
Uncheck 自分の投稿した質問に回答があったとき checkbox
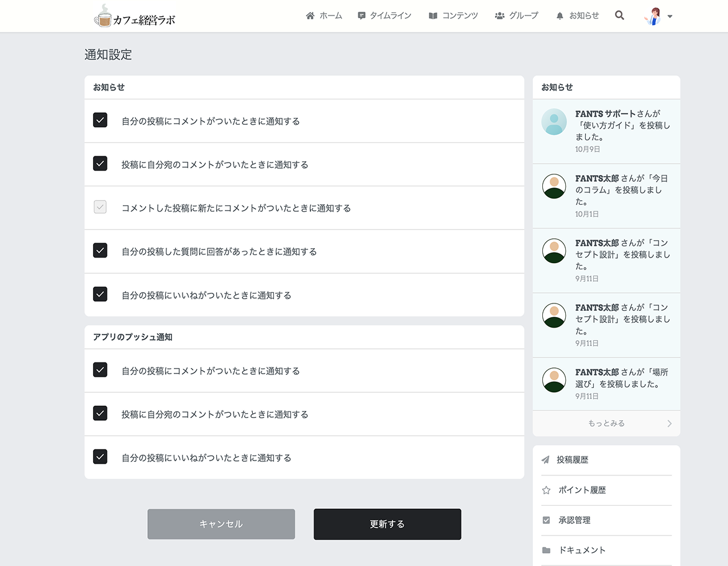click(x=100, y=251)
